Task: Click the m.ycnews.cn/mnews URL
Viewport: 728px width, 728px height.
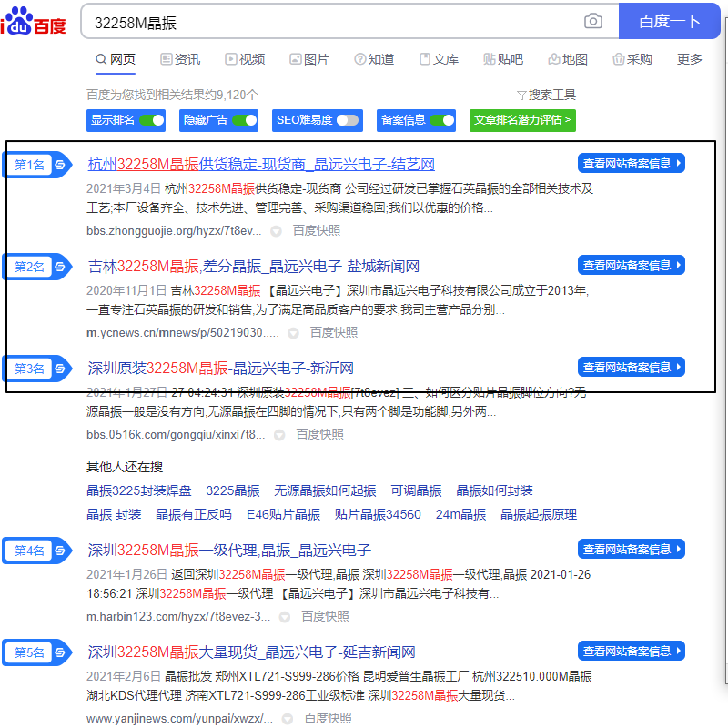Action: [183, 333]
